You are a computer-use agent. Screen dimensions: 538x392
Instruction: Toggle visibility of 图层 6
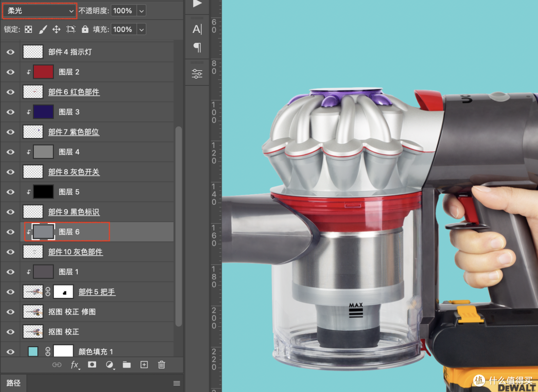pos(10,232)
